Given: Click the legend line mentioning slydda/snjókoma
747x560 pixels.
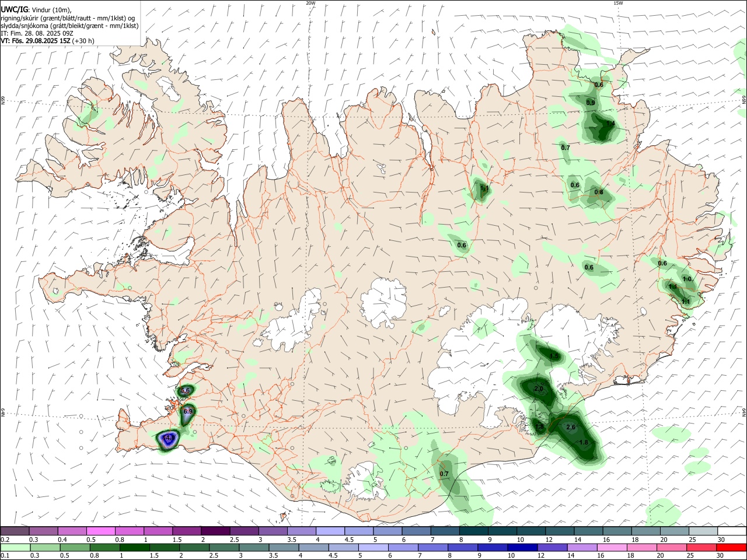Looking at the screenshot, I should [69, 26].
